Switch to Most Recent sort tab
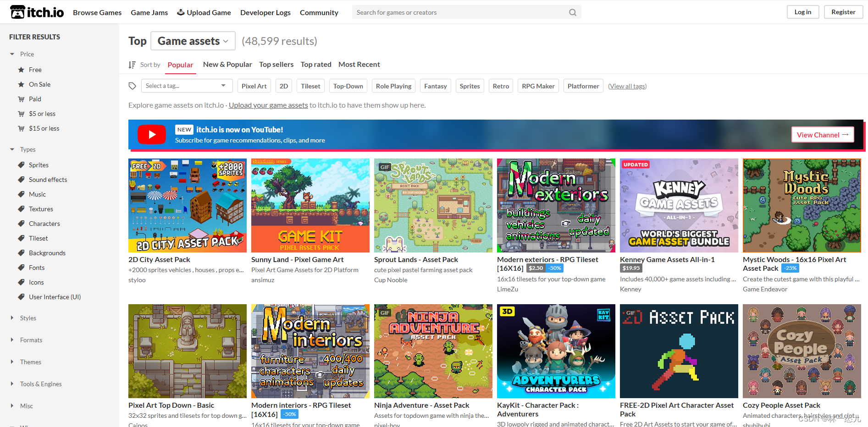This screenshot has height=427, width=868. [x=359, y=65]
